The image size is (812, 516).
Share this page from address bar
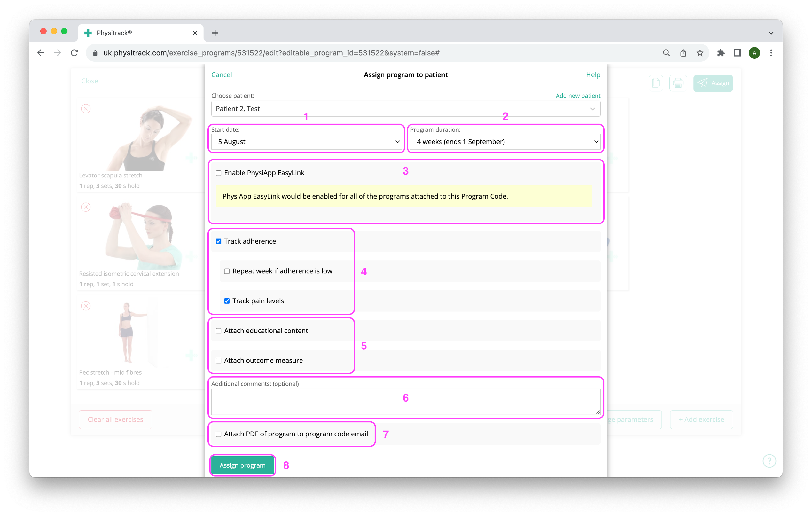coord(683,53)
